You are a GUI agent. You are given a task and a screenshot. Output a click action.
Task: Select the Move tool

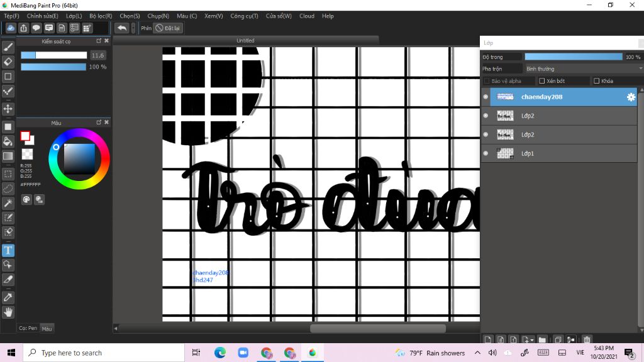tap(8, 109)
